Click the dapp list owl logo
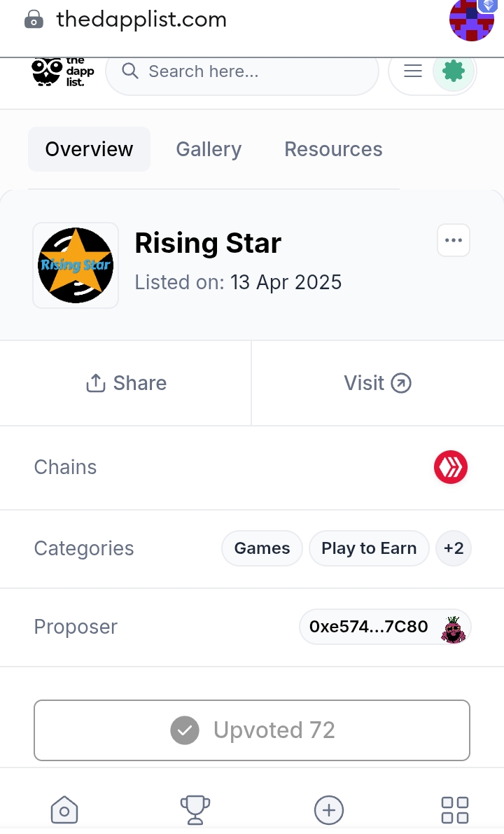The height and width of the screenshot is (834, 504). click(x=62, y=72)
